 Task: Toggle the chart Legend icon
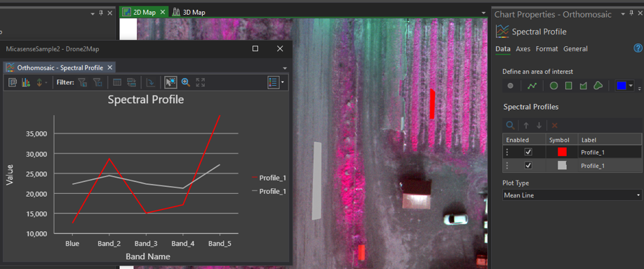coord(273,82)
